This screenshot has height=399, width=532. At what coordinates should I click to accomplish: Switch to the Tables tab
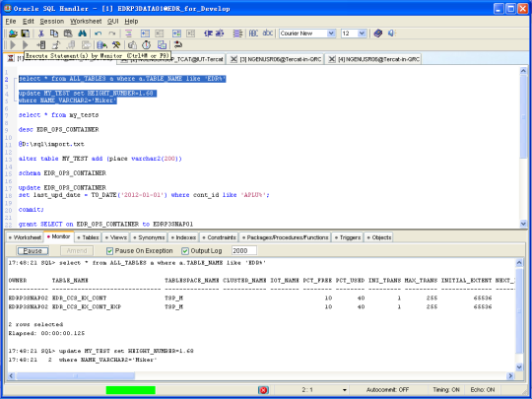click(x=88, y=237)
